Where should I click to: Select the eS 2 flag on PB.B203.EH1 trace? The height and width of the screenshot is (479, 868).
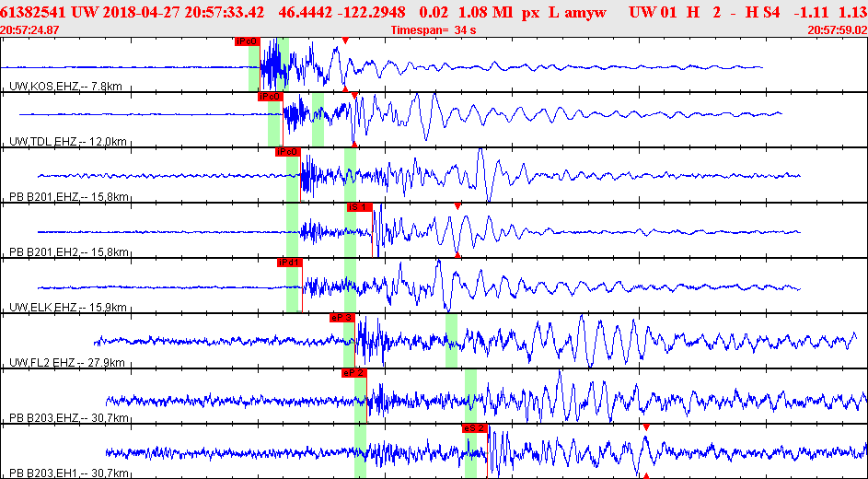[475, 428]
